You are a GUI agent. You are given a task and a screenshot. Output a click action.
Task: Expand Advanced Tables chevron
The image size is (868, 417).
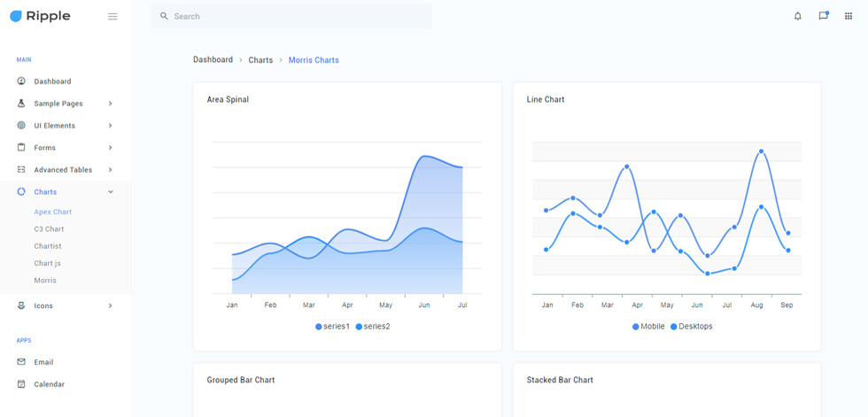click(110, 170)
